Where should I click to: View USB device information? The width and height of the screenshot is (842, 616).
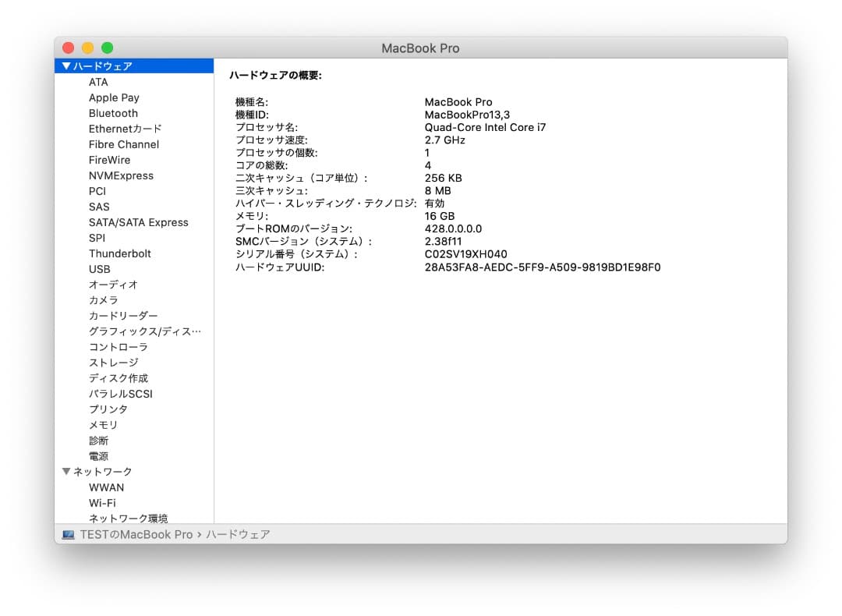coord(99,269)
